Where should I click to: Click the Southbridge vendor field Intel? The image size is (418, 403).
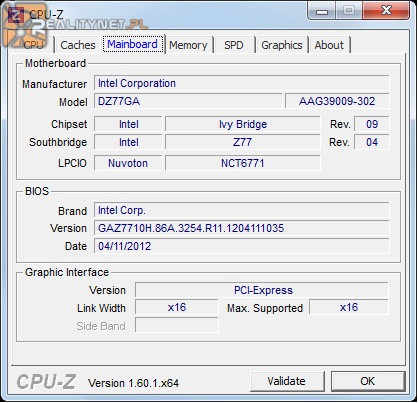pyautogui.click(x=128, y=142)
